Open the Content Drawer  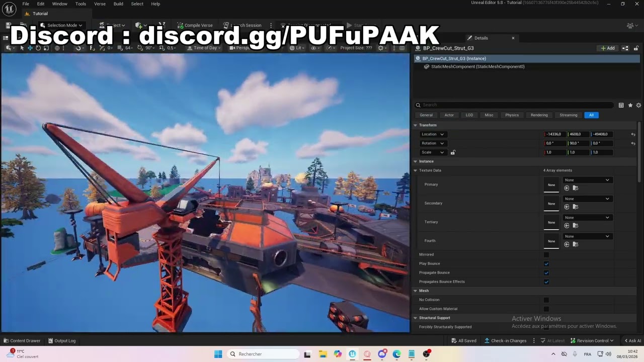coord(22,341)
